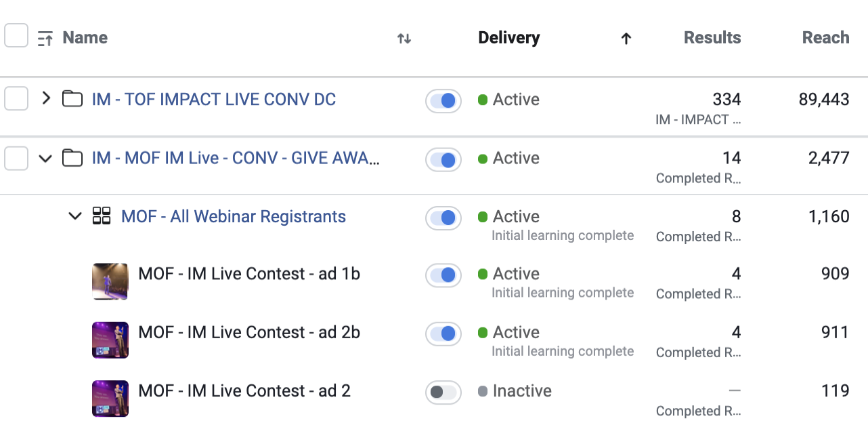This screenshot has width=868, height=427.
Task: Click the Delivery column ascending sort arrow
Action: (x=626, y=39)
